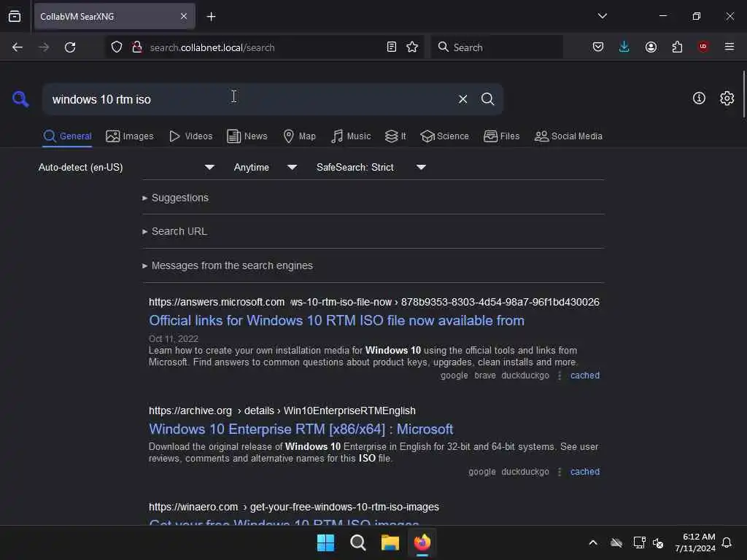Click the Firefox toolbar Search box
The width and height of the screenshot is (747, 560).
pos(497,47)
